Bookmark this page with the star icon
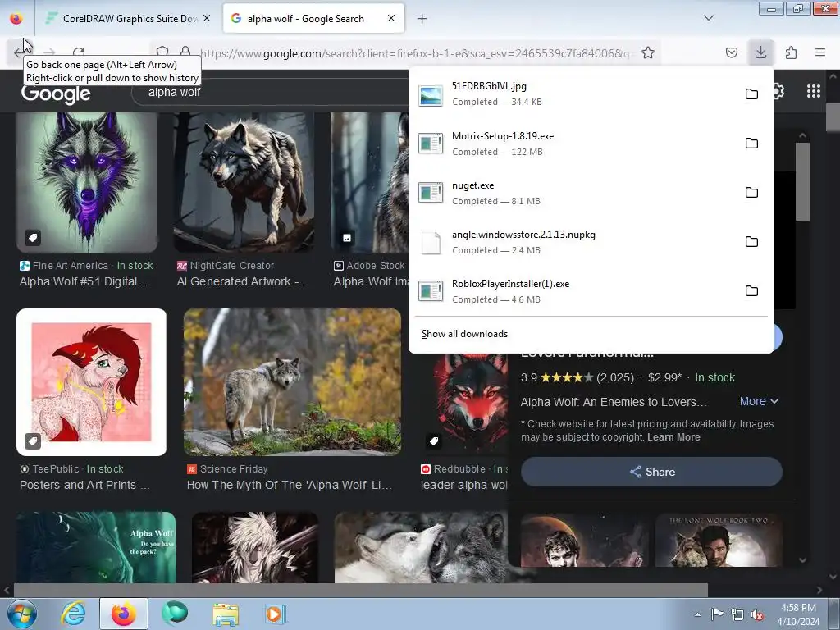The width and height of the screenshot is (840, 630). (x=648, y=52)
